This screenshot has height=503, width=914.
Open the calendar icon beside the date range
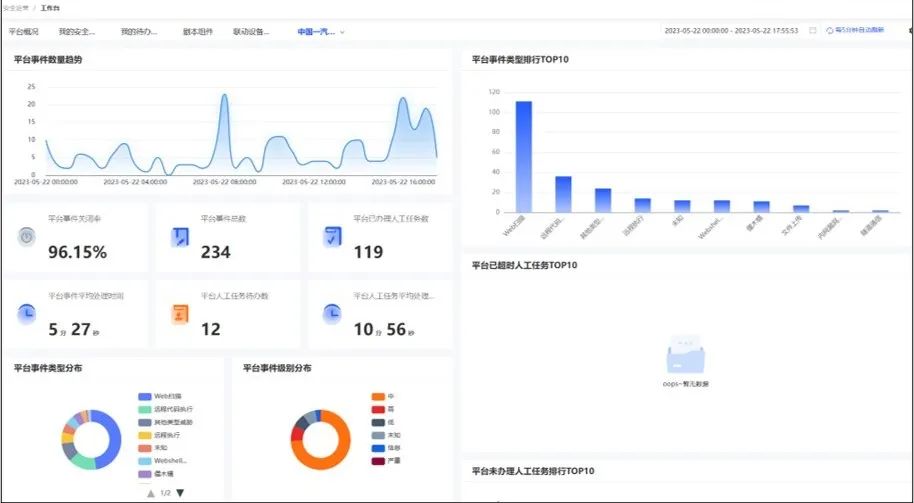pos(813,31)
